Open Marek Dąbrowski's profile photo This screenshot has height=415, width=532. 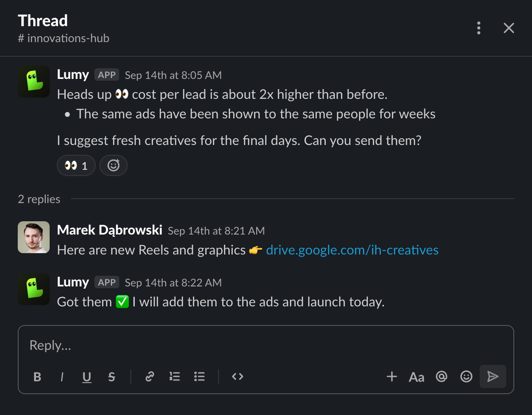34,237
